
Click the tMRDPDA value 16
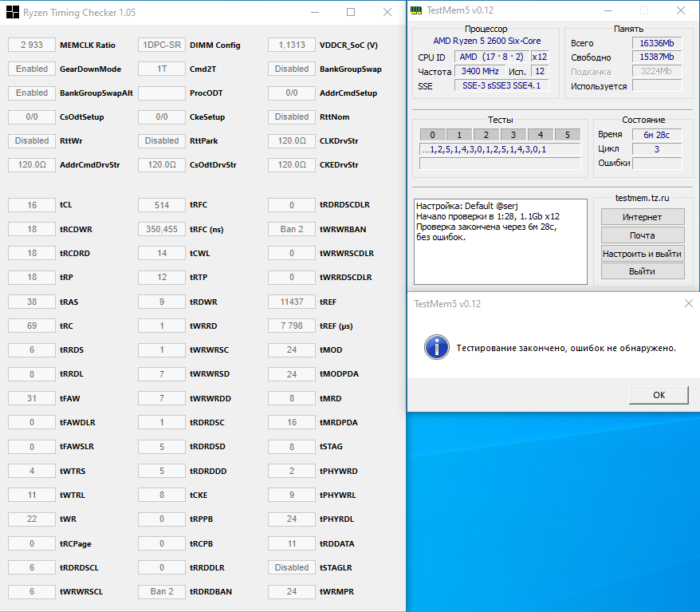pyautogui.click(x=292, y=422)
